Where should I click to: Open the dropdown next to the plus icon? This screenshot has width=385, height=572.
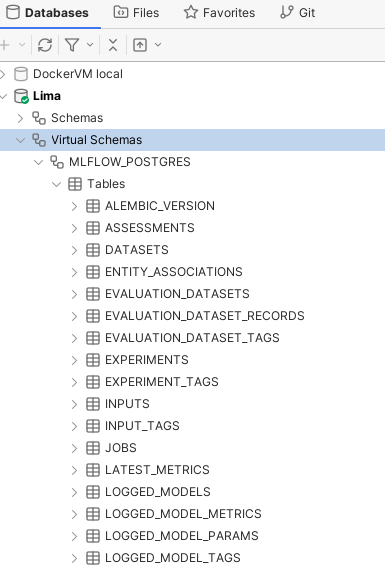[x=22, y=45]
